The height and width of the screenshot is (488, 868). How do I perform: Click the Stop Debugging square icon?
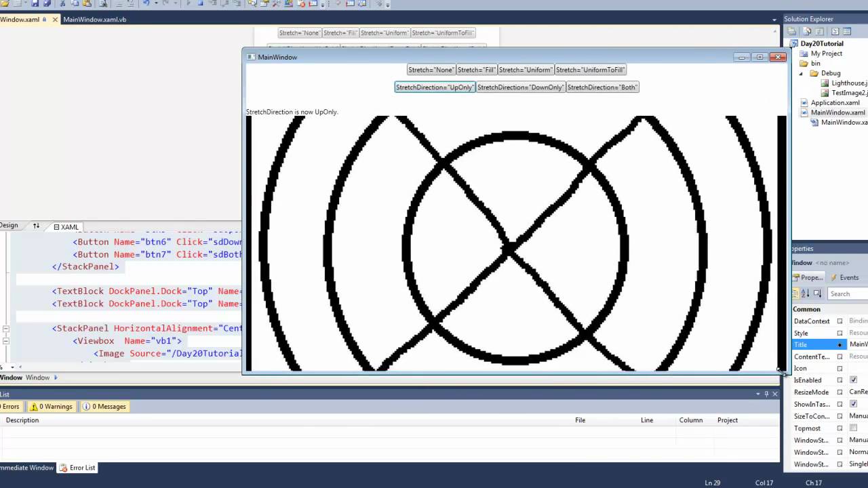[x=200, y=3]
